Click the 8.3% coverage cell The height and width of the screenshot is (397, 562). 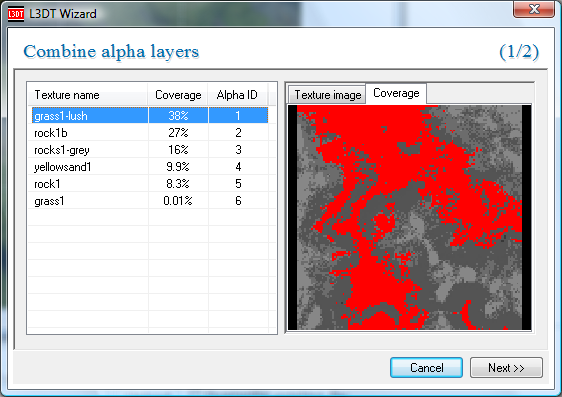(178, 183)
